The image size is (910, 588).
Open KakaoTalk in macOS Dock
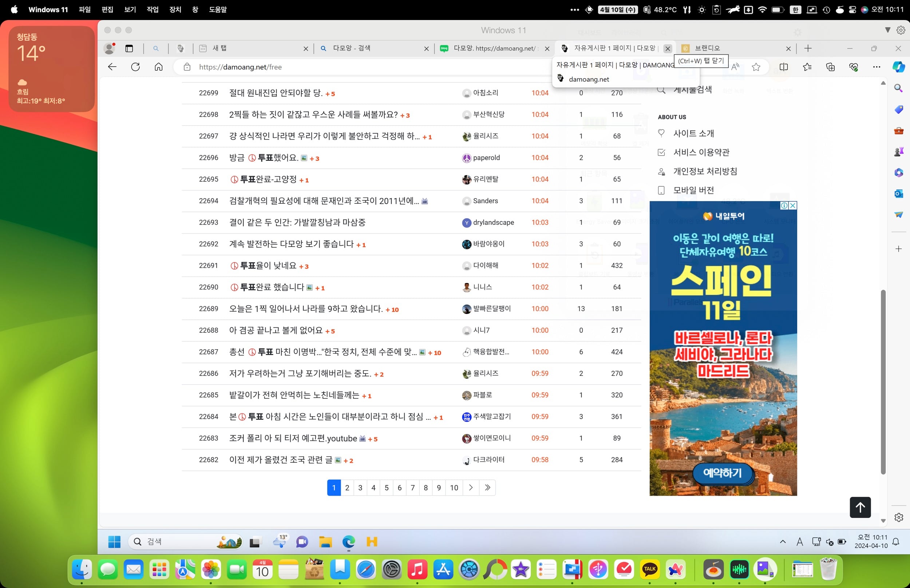[650, 570]
